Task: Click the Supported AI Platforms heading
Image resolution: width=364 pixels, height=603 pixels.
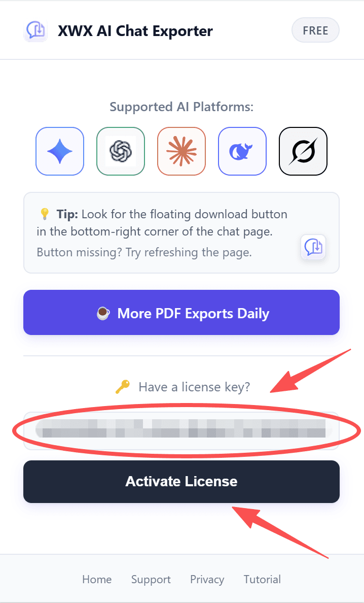Action: click(x=181, y=107)
